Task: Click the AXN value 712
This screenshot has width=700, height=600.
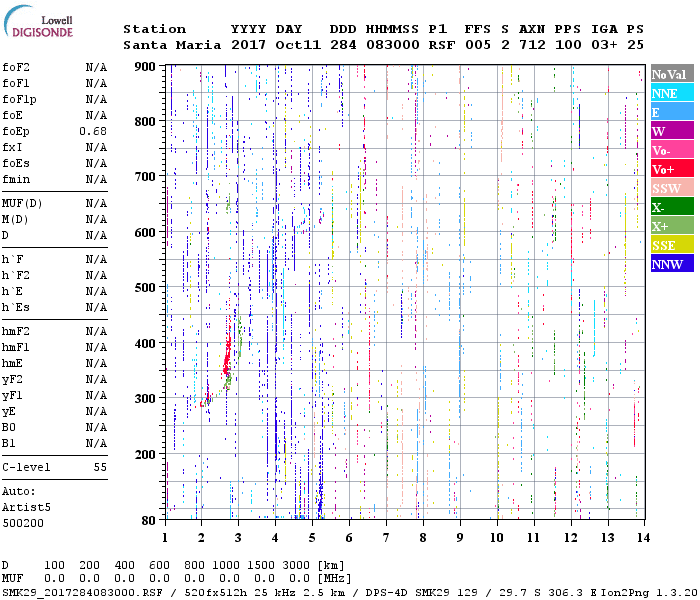Action: 532,45
